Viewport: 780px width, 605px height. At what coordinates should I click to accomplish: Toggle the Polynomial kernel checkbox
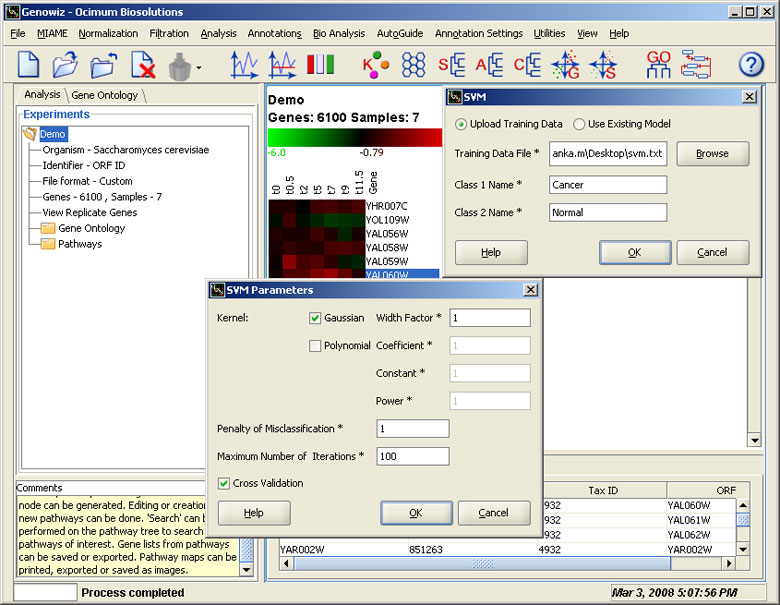(x=315, y=346)
